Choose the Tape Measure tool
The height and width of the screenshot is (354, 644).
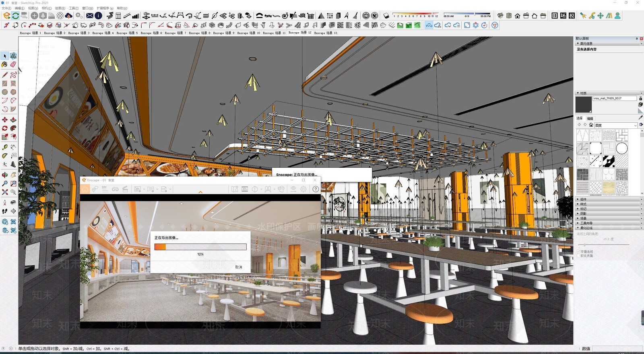(5, 147)
